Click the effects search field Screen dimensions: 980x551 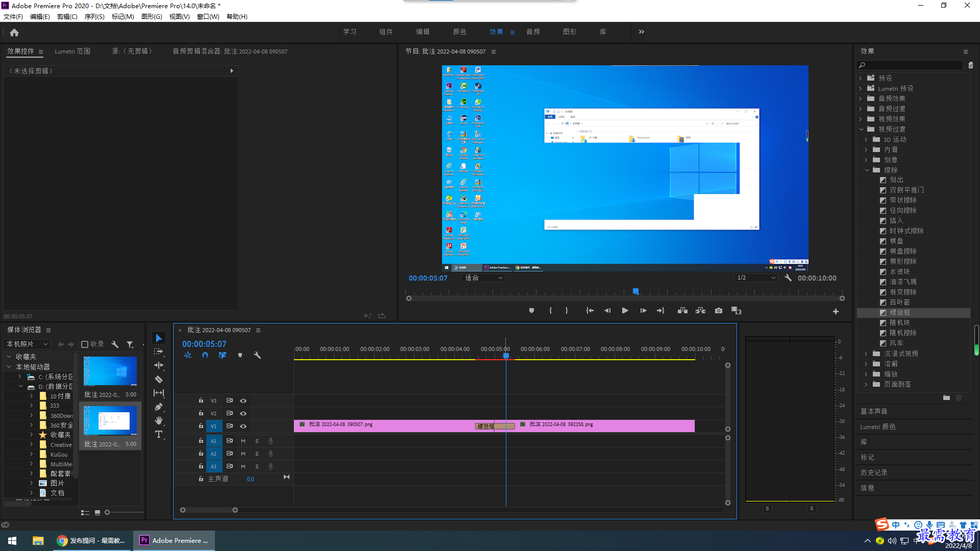(910, 65)
